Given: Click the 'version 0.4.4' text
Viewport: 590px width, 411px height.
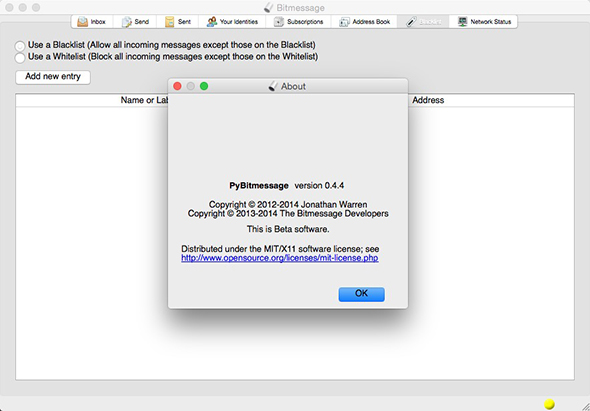Looking at the screenshot, I should click(319, 186).
